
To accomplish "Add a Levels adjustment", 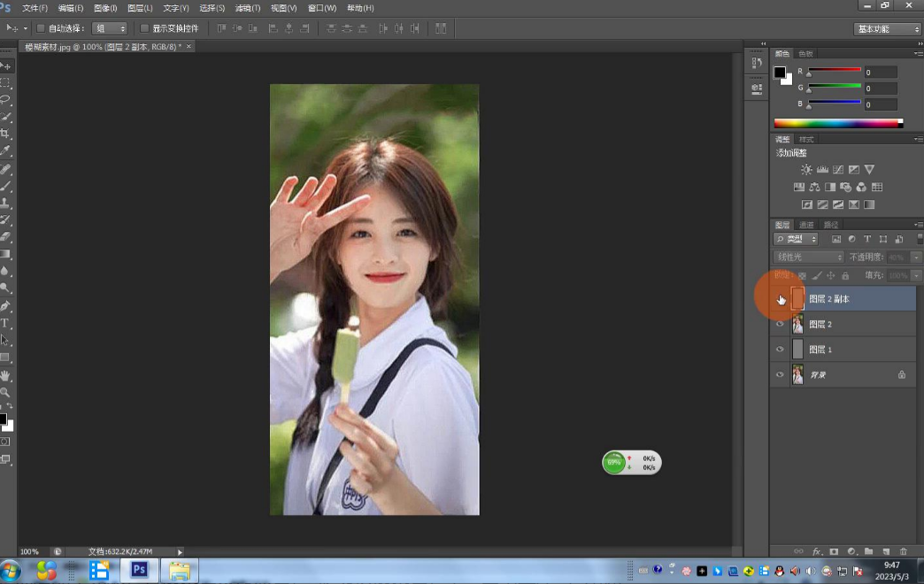I will tap(822, 170).
